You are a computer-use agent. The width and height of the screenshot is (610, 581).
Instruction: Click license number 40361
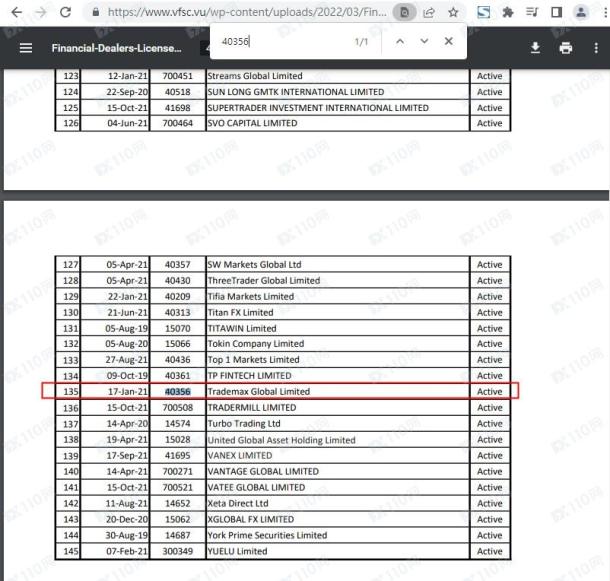178,376
